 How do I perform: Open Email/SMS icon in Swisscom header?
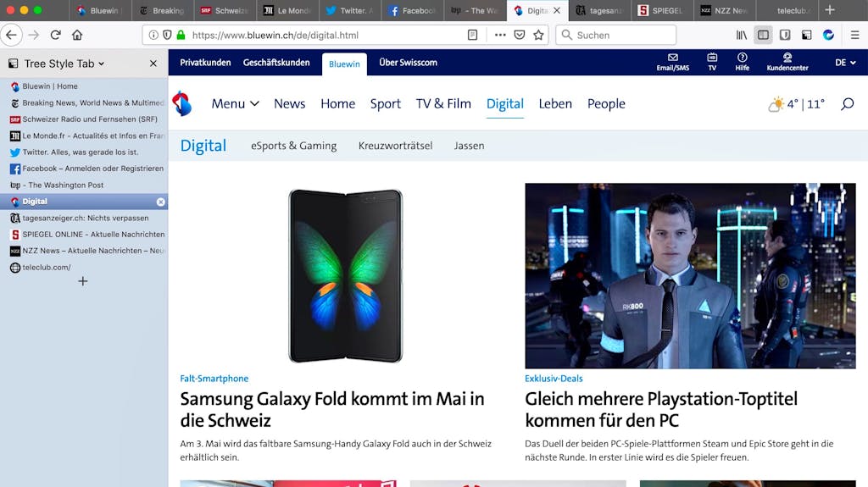point(672,62)
